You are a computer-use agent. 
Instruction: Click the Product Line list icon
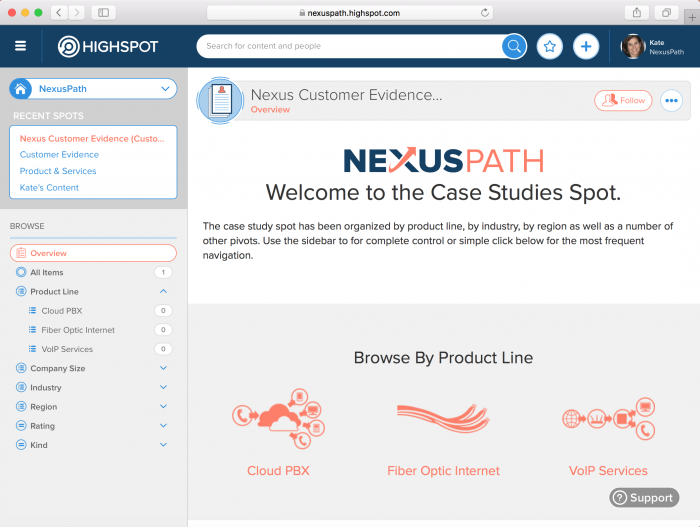click(21, 291)
